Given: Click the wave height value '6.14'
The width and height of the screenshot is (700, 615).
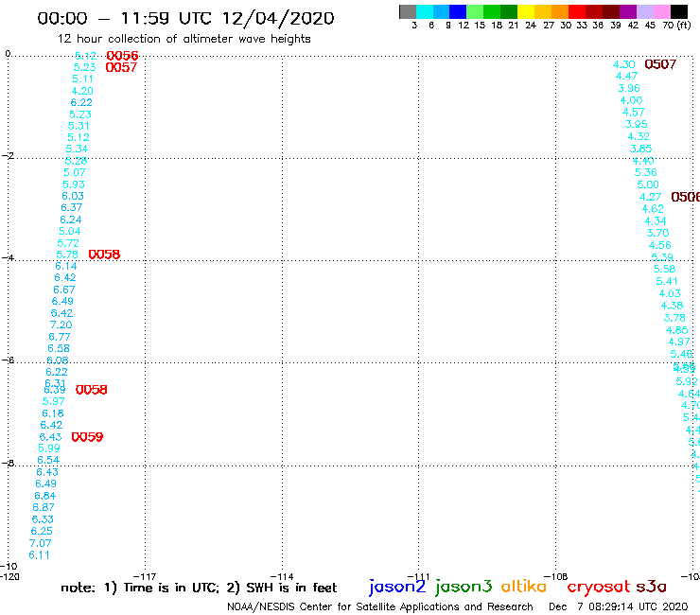Looking at the screenshot, I should tap(66, 266).
